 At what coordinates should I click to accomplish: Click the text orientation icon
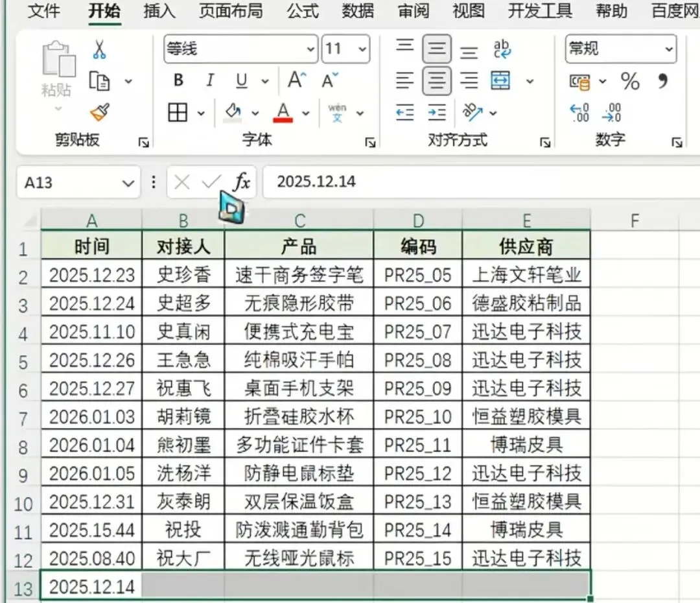(472, 113)
